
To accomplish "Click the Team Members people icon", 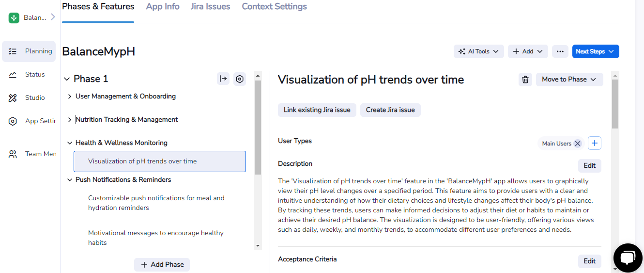I will point(13,154).
